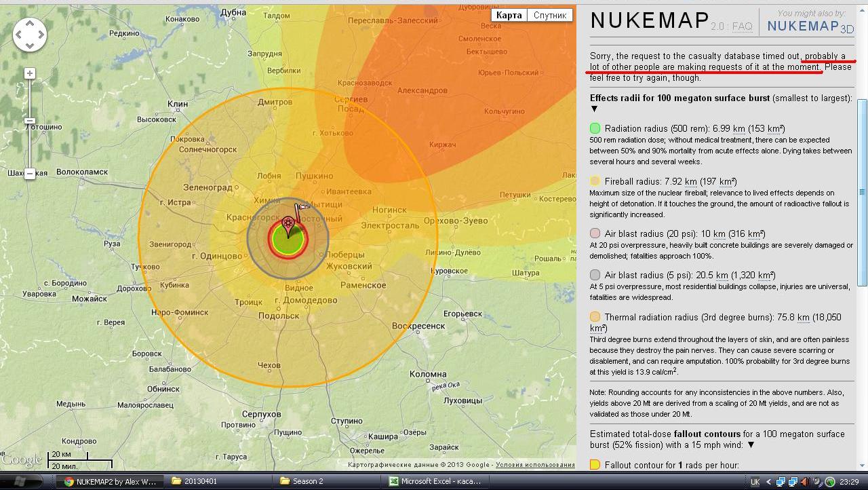Open the FAQ link
The height and width of the screenshot is (490, 868).
tap(742, 26)
